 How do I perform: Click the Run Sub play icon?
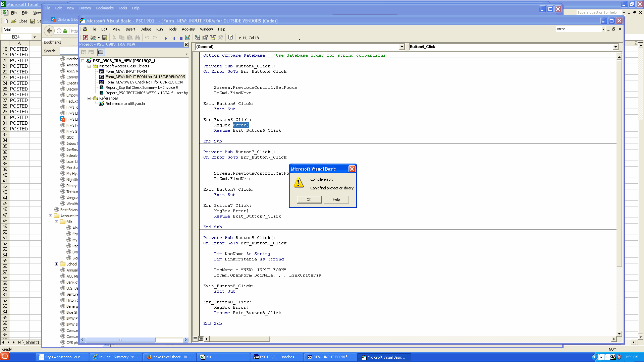[166, 38]
